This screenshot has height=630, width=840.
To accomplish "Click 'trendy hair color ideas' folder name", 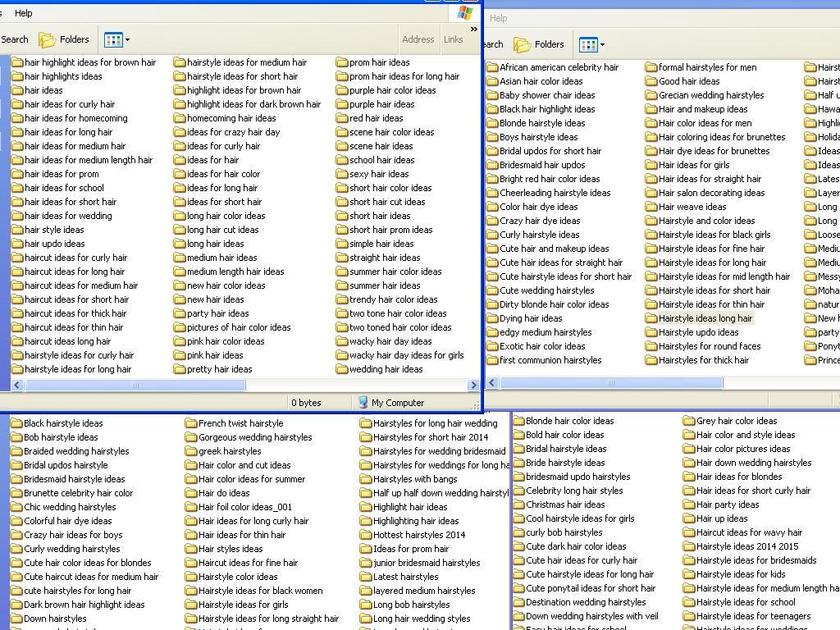I will click(x=393, y=299).
